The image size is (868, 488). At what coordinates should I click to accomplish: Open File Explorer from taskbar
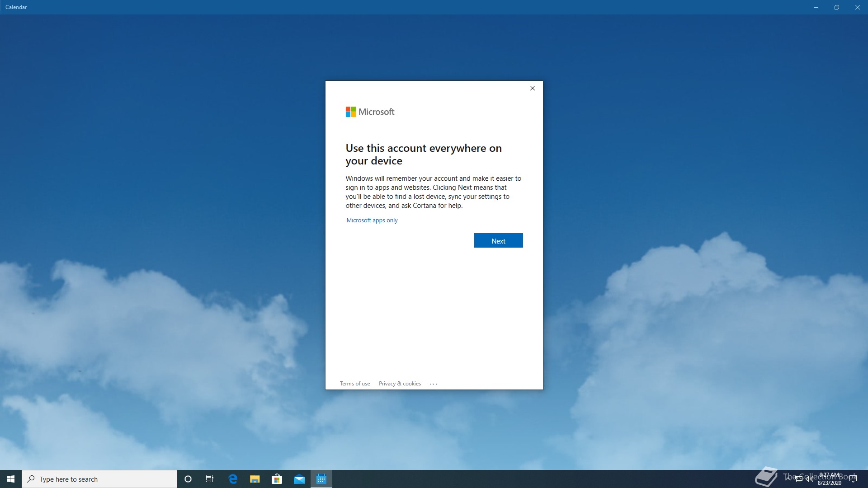pyautogui.click(x=255, y=479)
